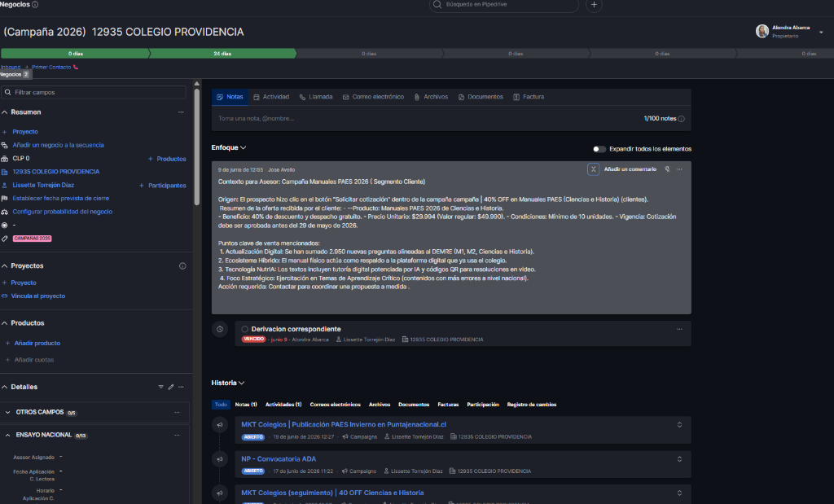Screen dimensions: 834x504
Task: Click Vincula el proyecto link
Action: point(37,296)
